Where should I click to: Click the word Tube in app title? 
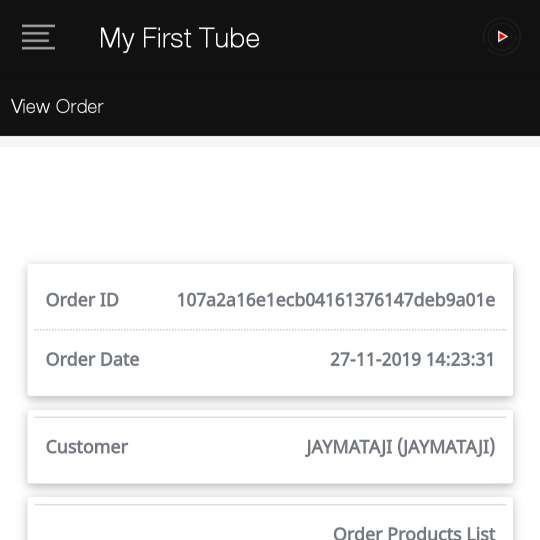click(229, 38)
